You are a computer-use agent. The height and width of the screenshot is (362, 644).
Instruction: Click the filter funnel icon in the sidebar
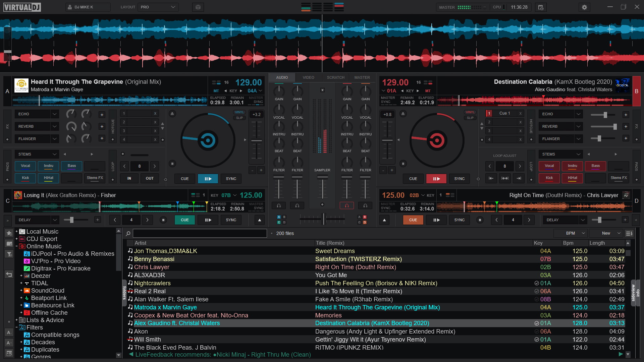[9, 254]
